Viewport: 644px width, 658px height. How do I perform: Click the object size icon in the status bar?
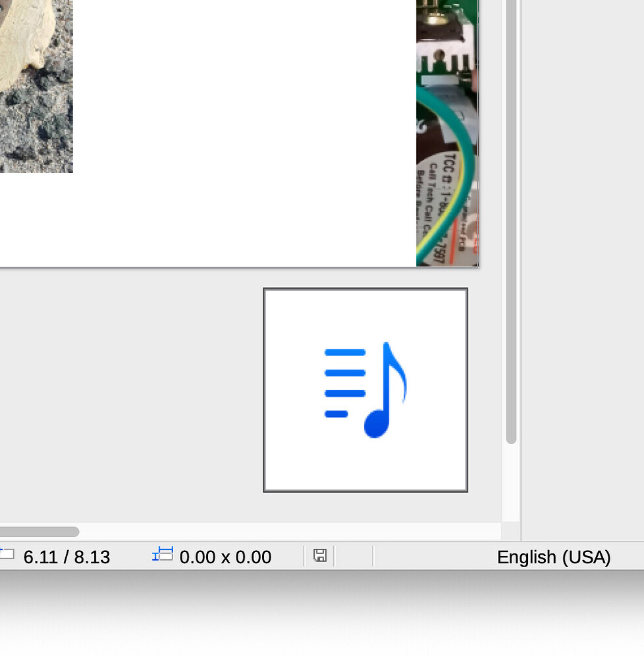tap(163, 556)
